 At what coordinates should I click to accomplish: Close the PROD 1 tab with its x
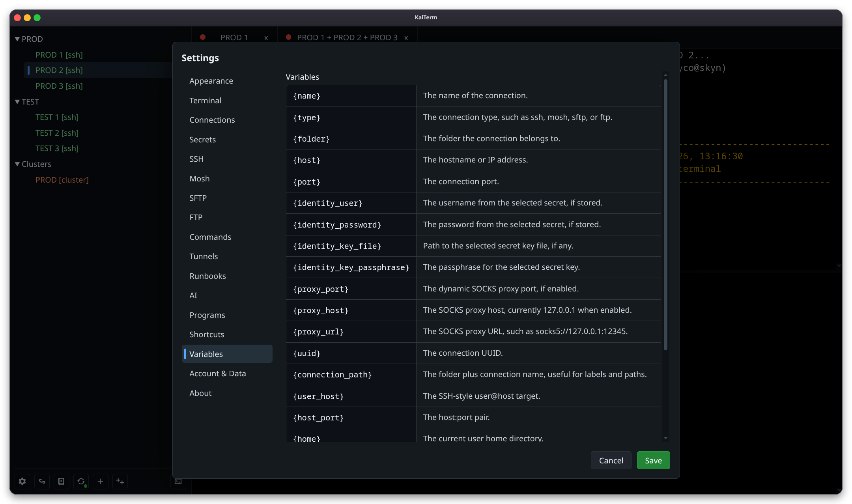pyautogui.click(x=266, y=38)
